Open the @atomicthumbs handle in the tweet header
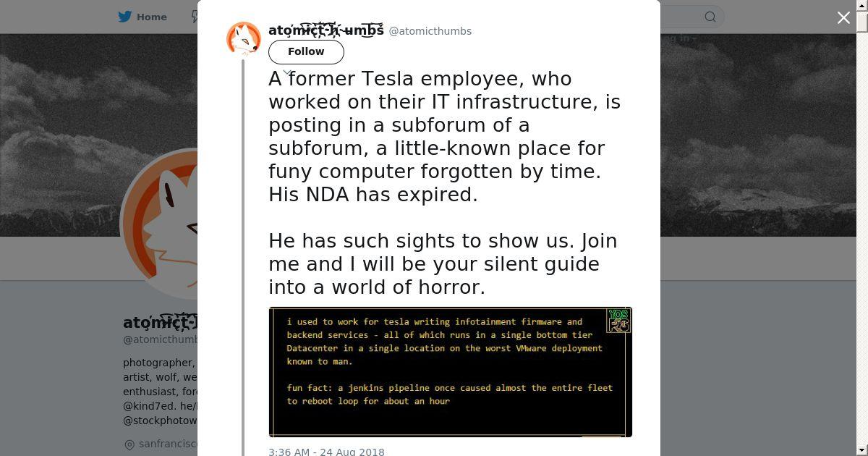 click(430, 31)
